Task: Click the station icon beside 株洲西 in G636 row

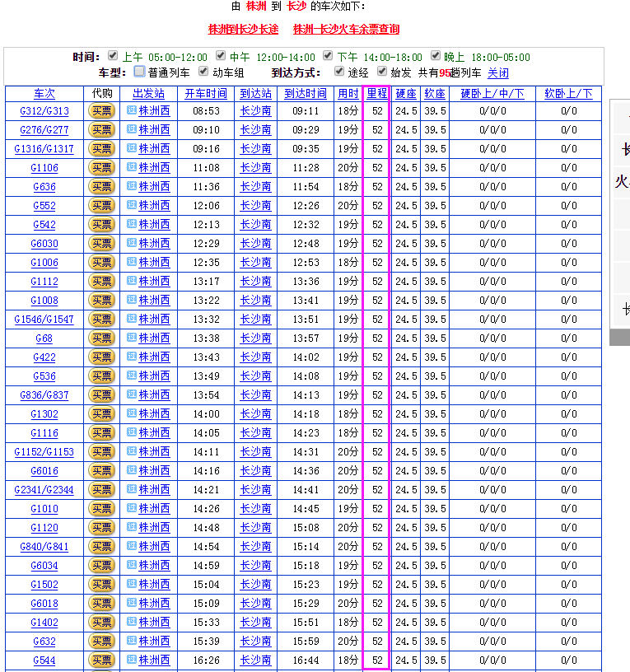Action: [x=132, y=186]
